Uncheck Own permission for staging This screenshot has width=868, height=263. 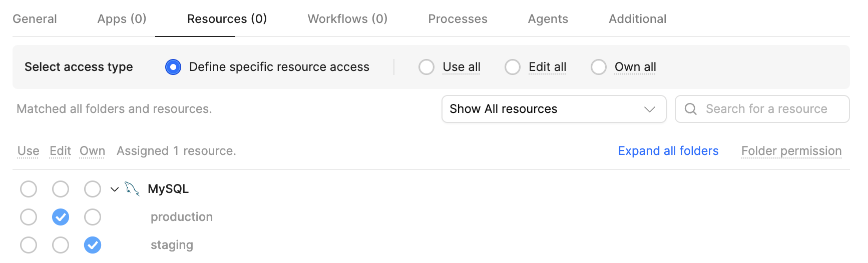[x=93, y=245]
